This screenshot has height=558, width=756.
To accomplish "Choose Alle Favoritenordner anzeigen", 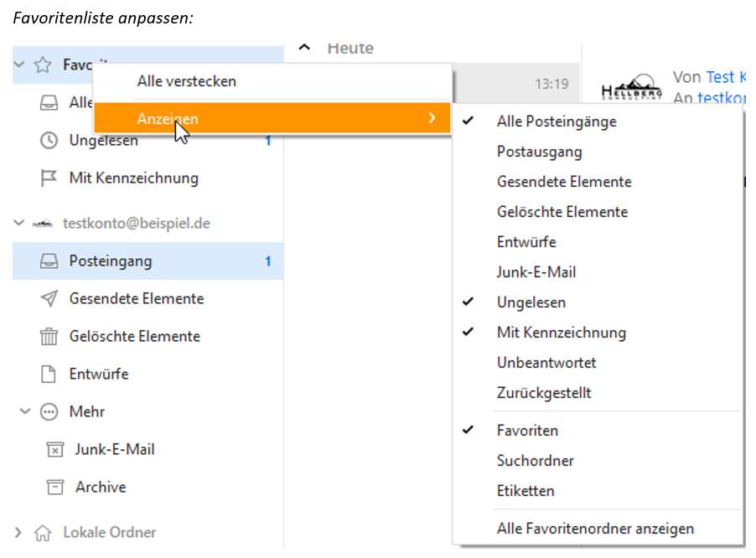I will [597, 529].
